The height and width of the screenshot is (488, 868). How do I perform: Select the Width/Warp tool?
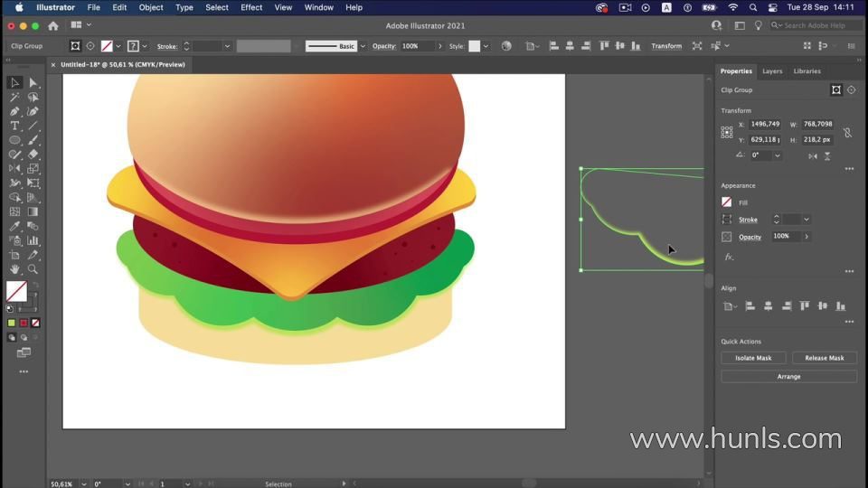14,183
